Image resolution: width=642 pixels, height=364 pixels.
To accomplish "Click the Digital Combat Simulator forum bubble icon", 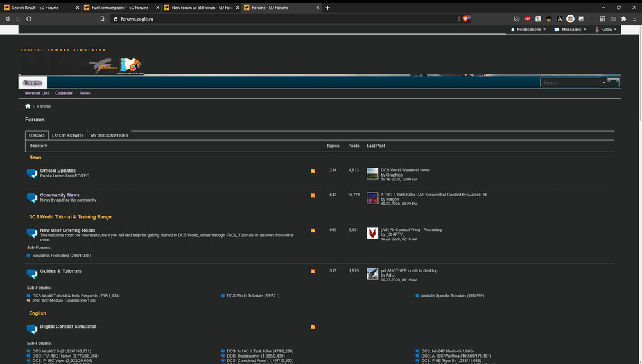I will pos(32,329).
